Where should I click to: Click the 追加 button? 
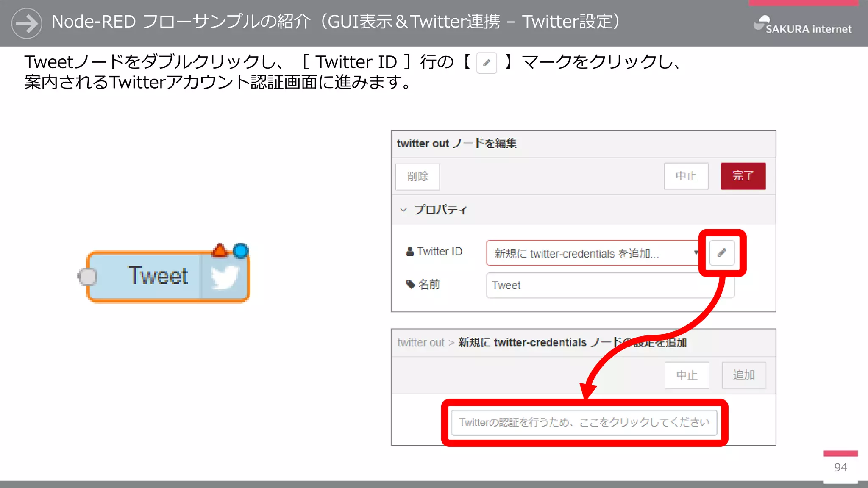744,375
